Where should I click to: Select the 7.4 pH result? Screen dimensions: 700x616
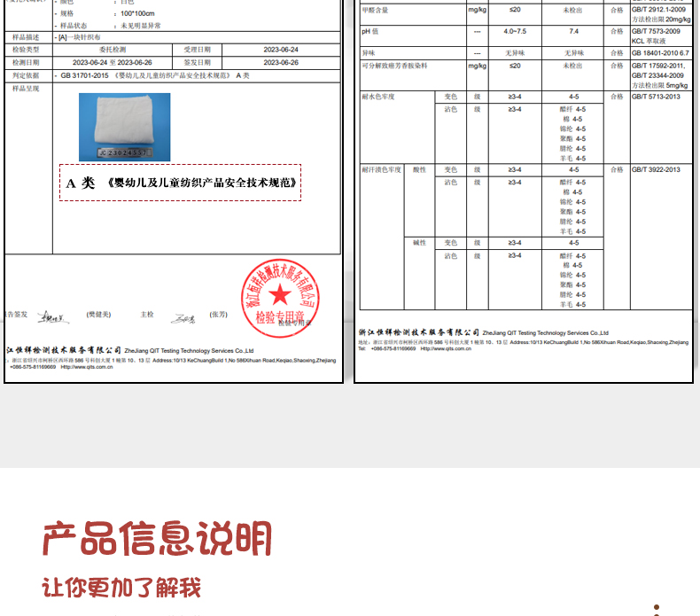(573, 31)
